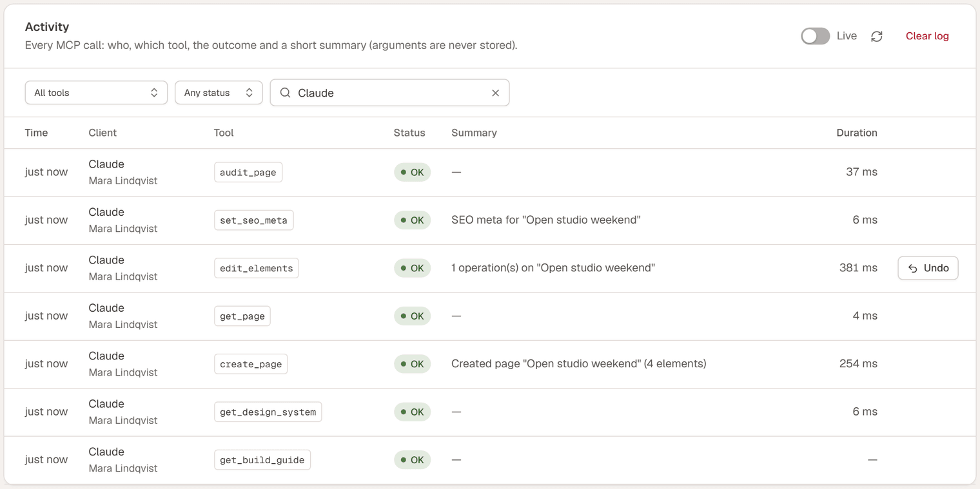Click the SEO meta summary text
The image size is (980, 489).
pyautogui.click(x=546, y=220)
